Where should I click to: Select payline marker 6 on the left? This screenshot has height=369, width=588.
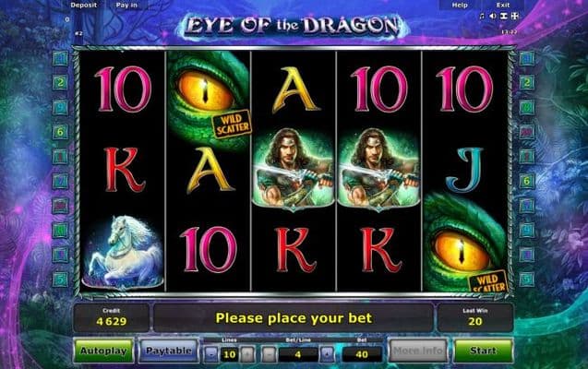coord(60,132)
